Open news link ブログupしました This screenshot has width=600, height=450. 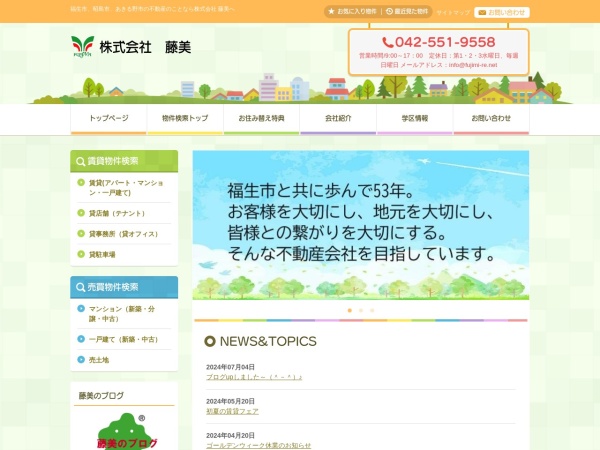pos(254,377)
